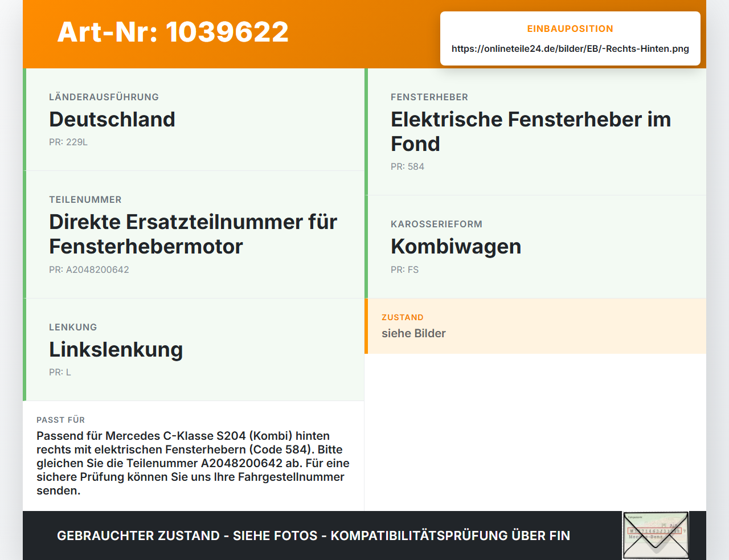Select Direkte Ersatzteilnummer für Fensterhebermotor text

[x=193, y=234]
